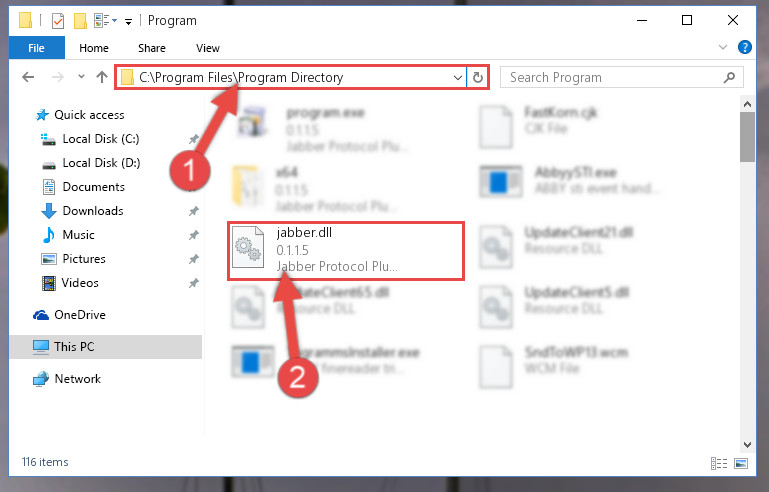The width and height of the screenshot is (769, 492).
Task: Switch to details view layout
Action: (718, 463)
